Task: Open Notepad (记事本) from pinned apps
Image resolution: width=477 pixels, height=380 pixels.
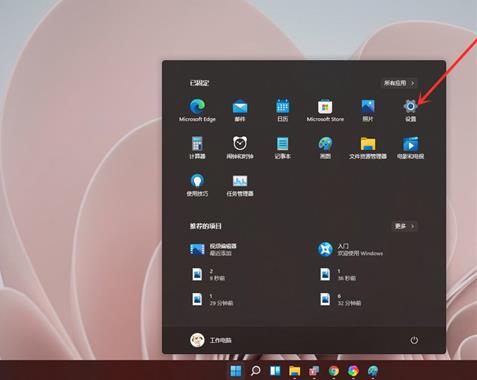Action: pyautogui.click(x=282, y=148)
